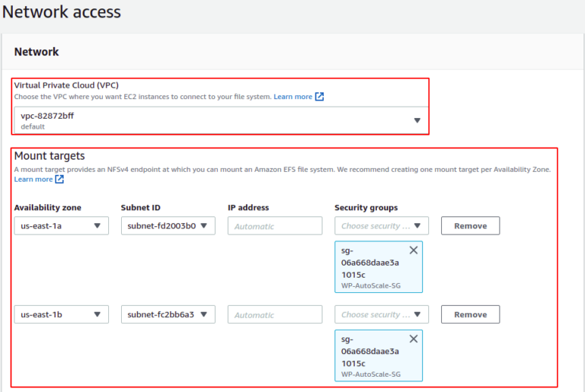Screen dimensions: 585x392
Task: Expand the us-east-1b availability zone dropdown
Action: 61,314
